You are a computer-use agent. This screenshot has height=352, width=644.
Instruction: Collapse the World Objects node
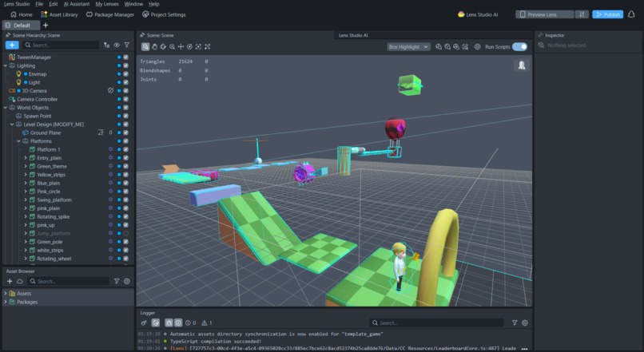point(6,108)
